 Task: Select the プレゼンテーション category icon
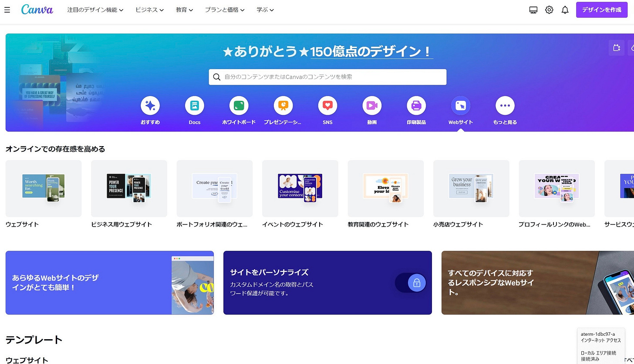(283, 105)
